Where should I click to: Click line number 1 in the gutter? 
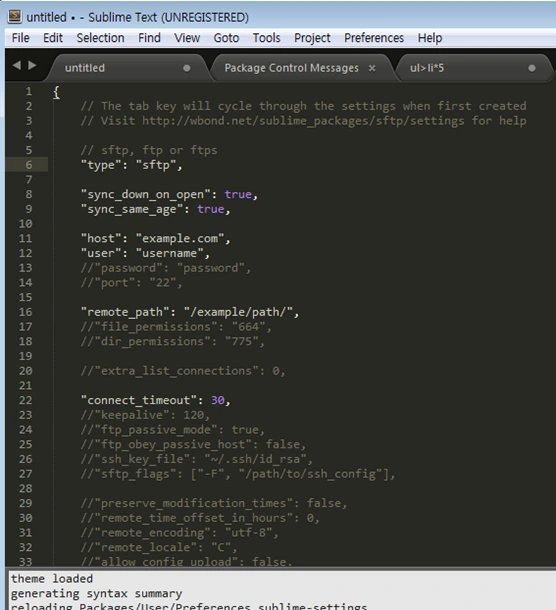pyautogui.click(x=29, y=91)
